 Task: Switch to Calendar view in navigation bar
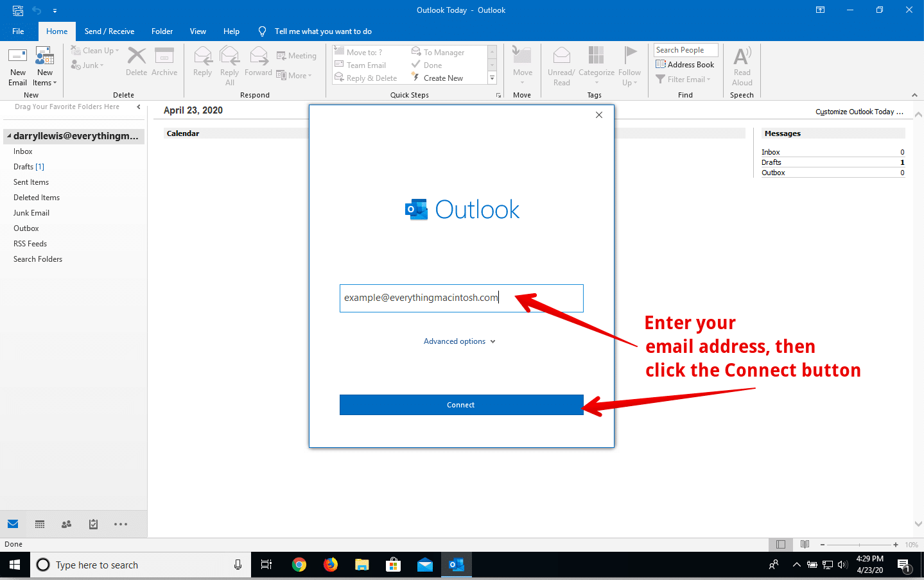pos(40,524)
